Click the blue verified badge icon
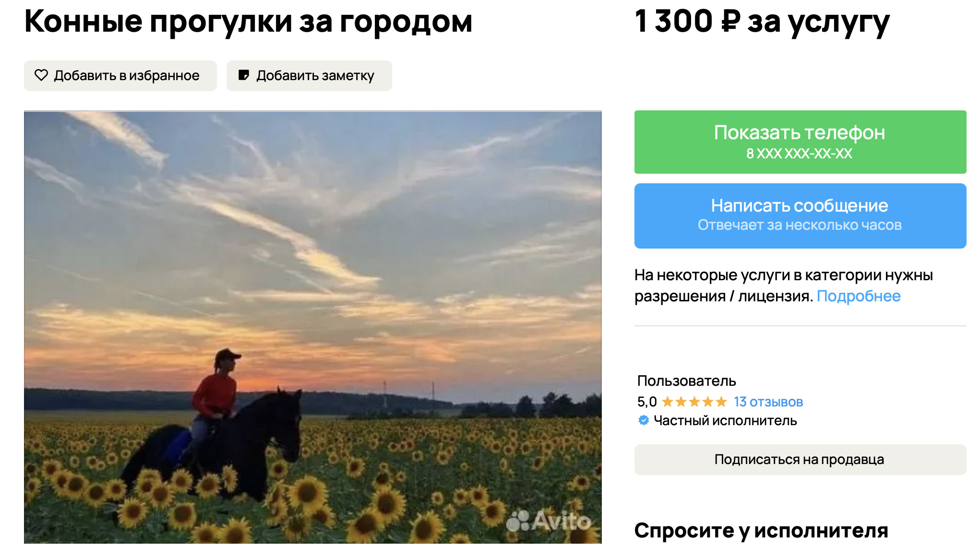Screen dimensions: 980x548 tap(644, 420)
